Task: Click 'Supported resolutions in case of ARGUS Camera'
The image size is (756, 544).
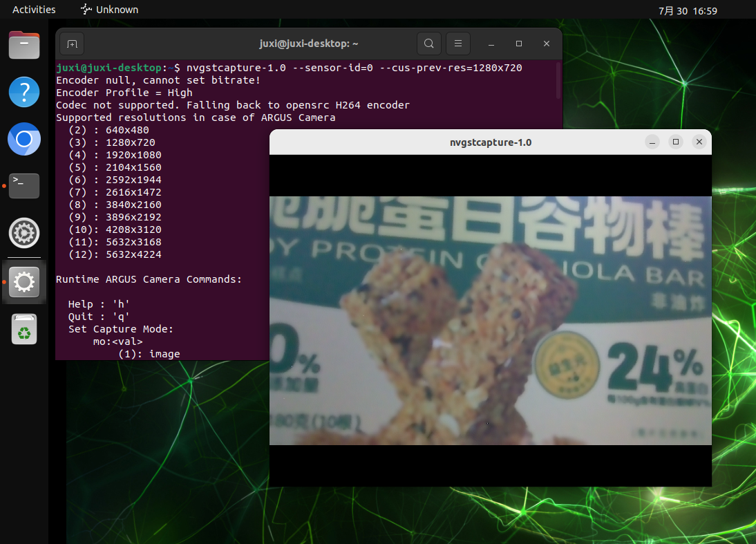Action: click(x=196, y=118)
